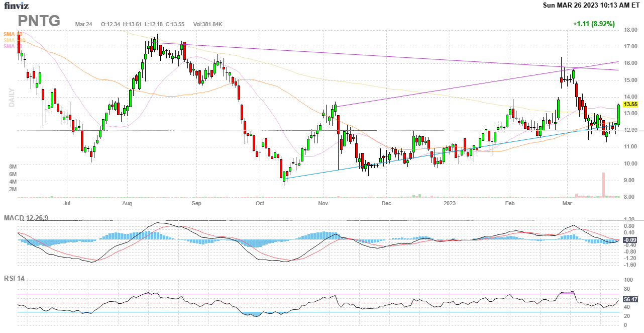Screen dimensions: 644x333
Task: Click the orange SMA 50 legend label
Action: (12, 34)
